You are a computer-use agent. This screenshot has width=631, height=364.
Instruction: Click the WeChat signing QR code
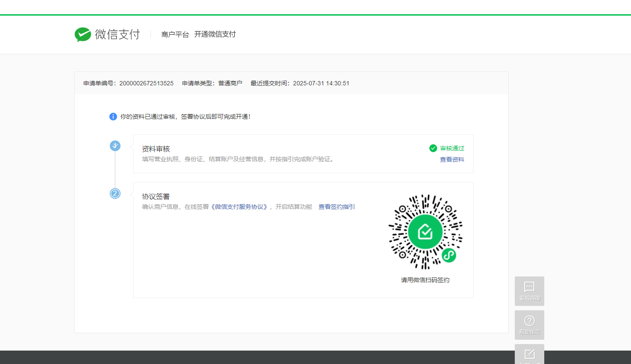[x=425, y=232]
